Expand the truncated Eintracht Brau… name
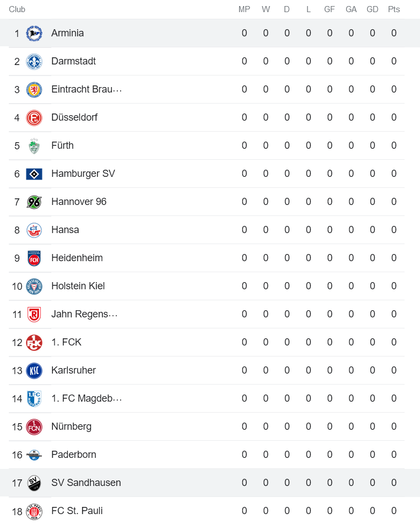420x524 pixels. point(86,89)
